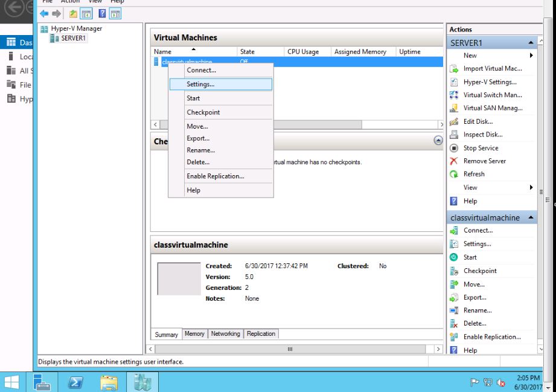This screenshot has width=556, height=392.
Task: Click the red Remove Server icon
Action: [x=454, y=161]
